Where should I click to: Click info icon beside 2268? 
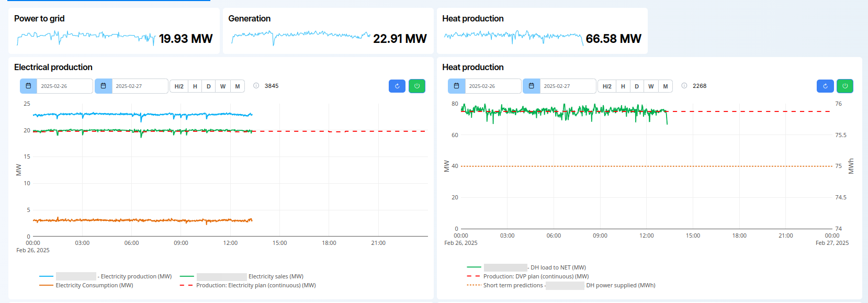coord(684,86)
